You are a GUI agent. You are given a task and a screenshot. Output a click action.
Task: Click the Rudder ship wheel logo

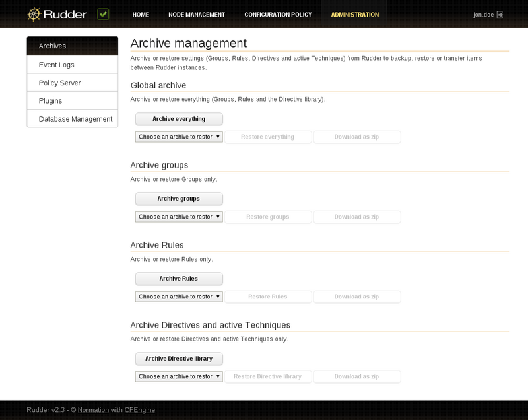[34, 15]
